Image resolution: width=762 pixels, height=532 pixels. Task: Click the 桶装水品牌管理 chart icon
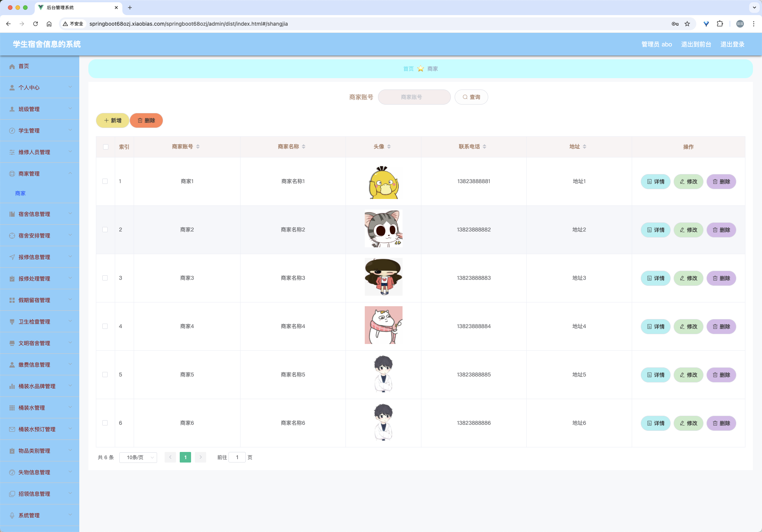pos(12,387)
